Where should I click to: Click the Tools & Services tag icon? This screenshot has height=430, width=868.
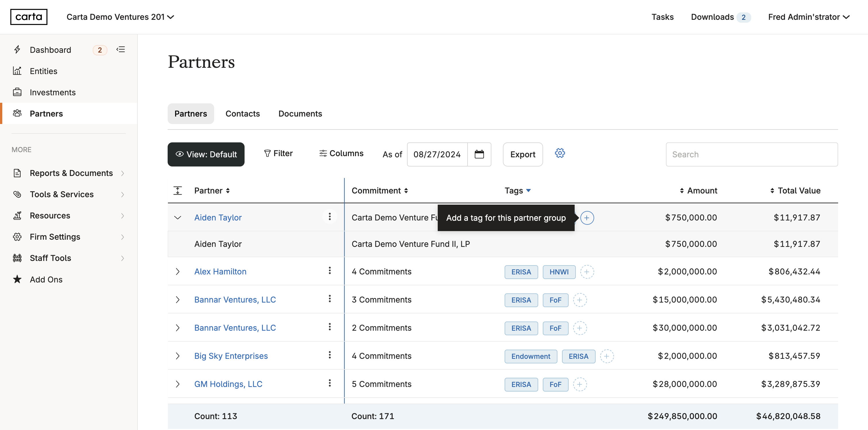click(17, 194)
